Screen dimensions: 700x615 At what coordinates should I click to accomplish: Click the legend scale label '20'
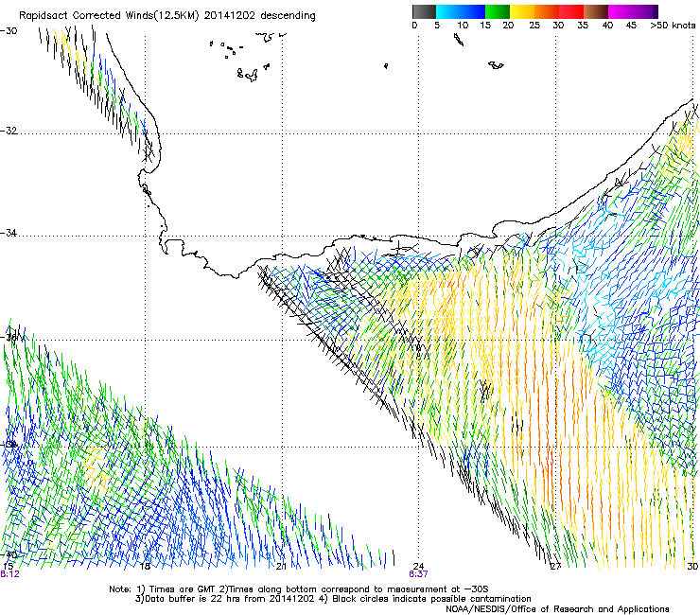[x=508, y=26]
